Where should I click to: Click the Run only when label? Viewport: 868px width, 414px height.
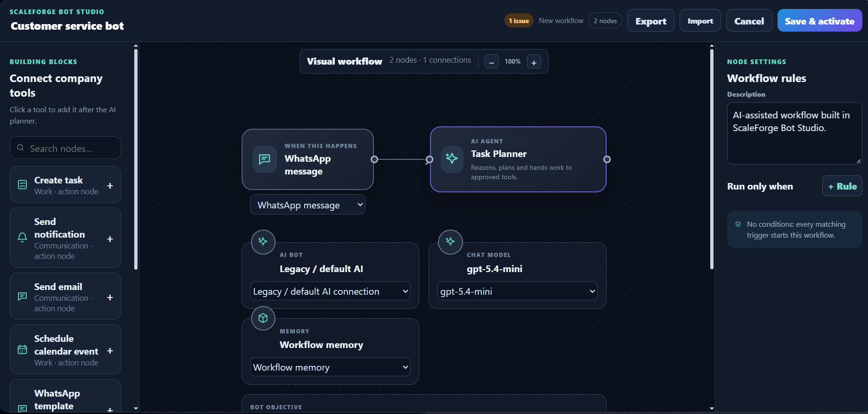coord(760,186)
